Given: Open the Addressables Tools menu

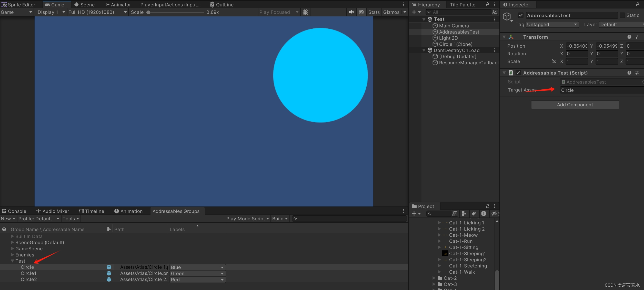Looking at the screenshot, I should [71, 219].
